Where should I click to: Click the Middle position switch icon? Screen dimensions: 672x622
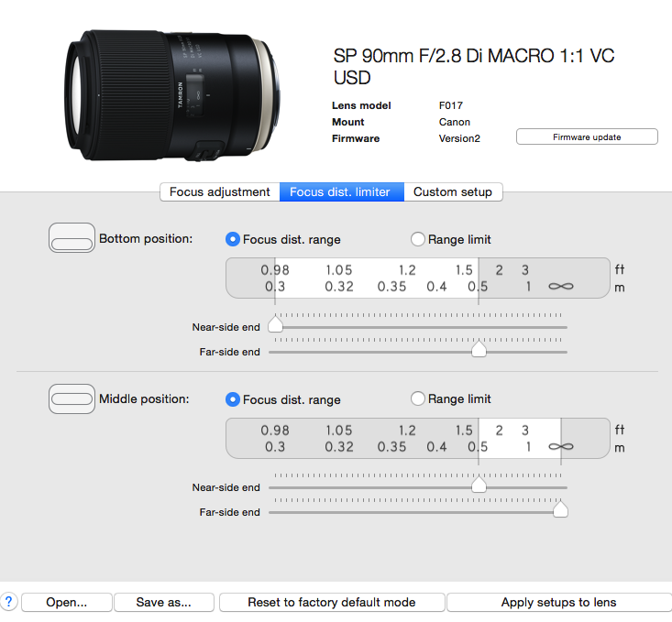pyautogui.click(x=72, y=398)
